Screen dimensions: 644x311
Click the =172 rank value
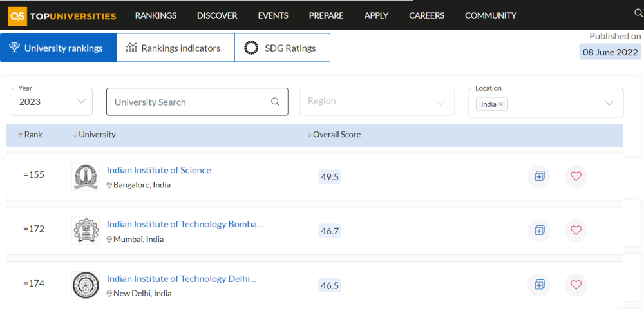(x=33, y=229)
